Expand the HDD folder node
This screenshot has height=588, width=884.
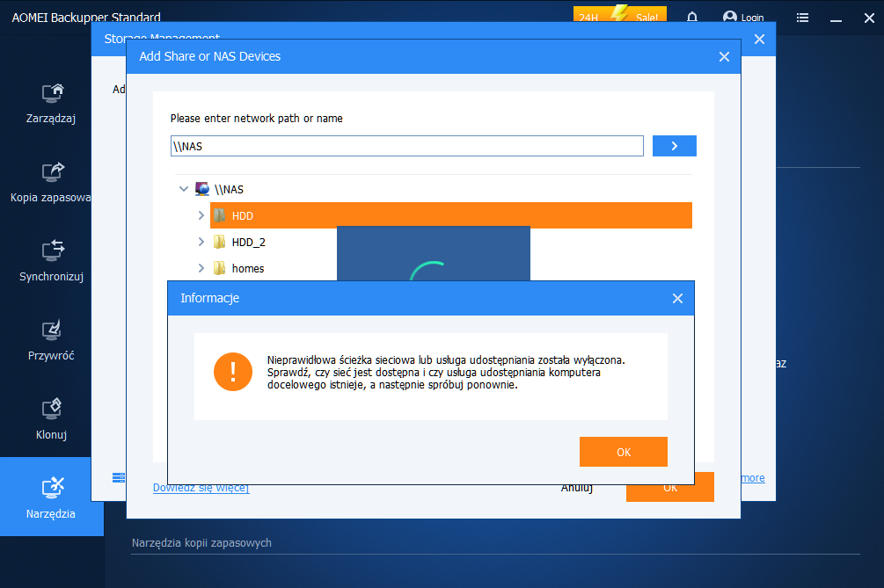click(x=201, y=215)
